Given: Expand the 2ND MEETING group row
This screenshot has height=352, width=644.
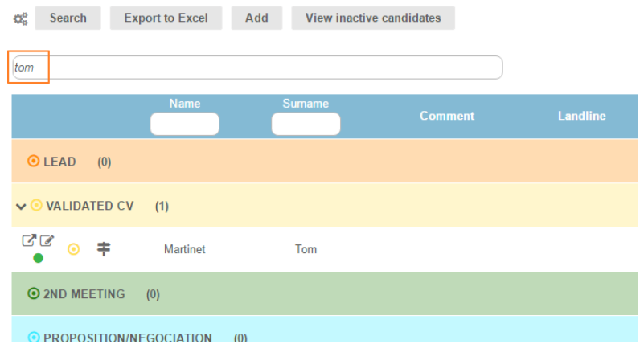Looking at the screenshot, I should pyautogui.click(x=84, y=294).
